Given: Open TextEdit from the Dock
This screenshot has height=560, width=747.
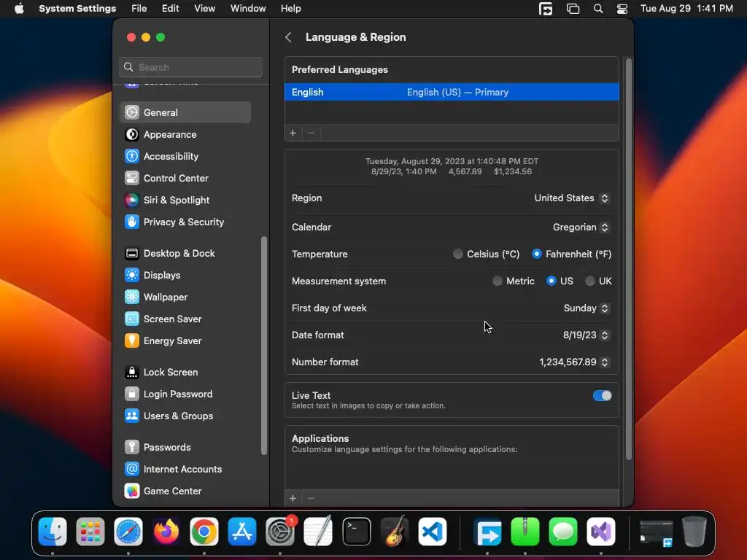Looking at the screenshot, I should 318,532.
